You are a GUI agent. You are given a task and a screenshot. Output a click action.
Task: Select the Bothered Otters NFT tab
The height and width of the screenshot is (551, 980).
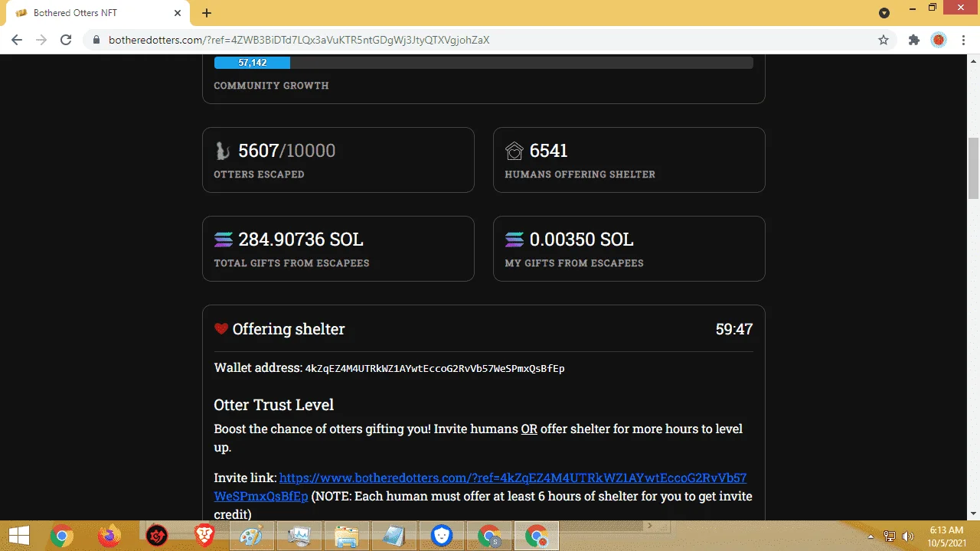97,13
